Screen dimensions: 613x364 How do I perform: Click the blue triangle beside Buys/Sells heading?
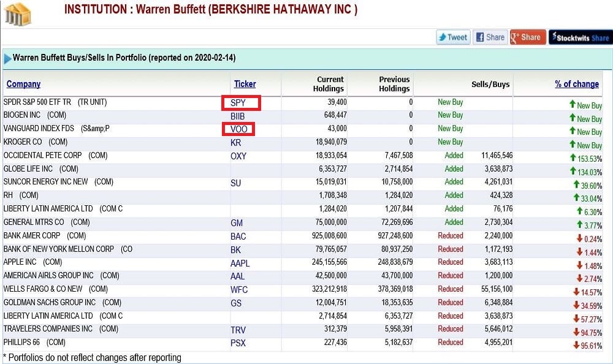7,59
